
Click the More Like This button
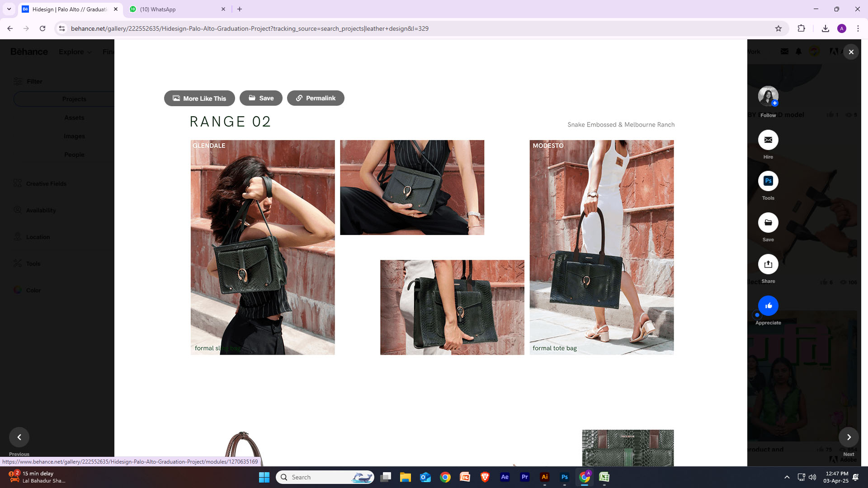[x=199, y=98]
